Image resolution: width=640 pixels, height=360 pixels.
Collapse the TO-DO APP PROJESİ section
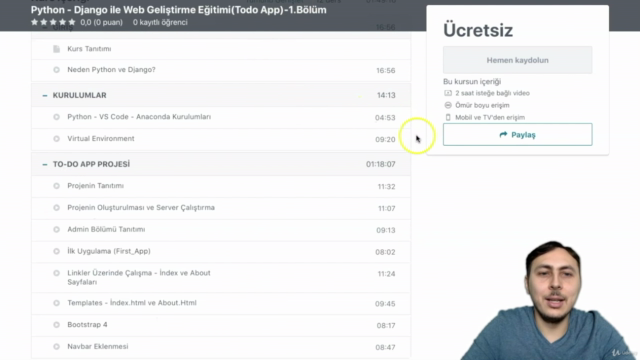44,164
